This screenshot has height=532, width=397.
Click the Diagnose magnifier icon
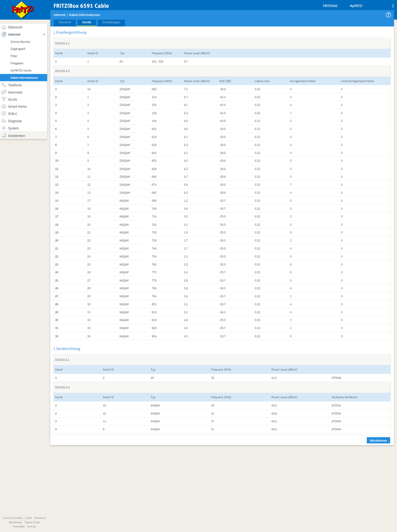click(4, 121)
